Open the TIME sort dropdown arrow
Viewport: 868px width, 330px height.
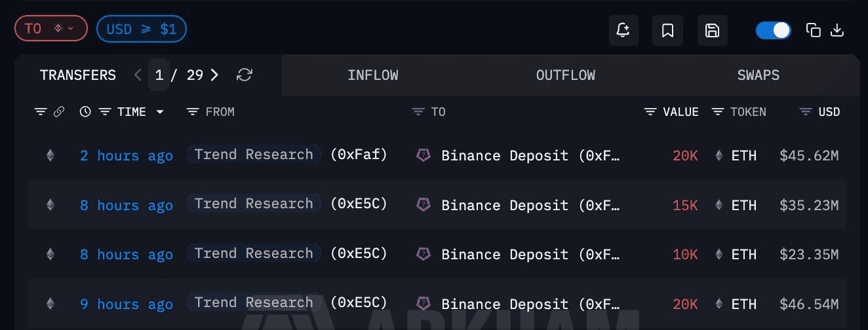click(x=160, y=112)
